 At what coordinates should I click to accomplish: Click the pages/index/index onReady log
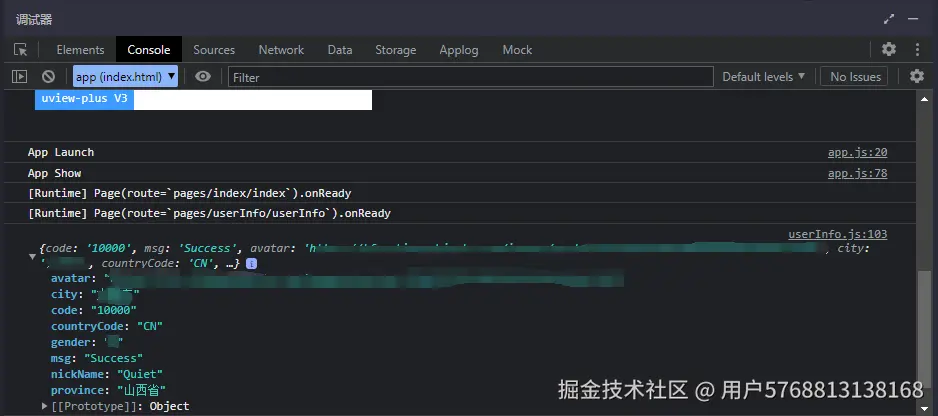pos(190,193)
